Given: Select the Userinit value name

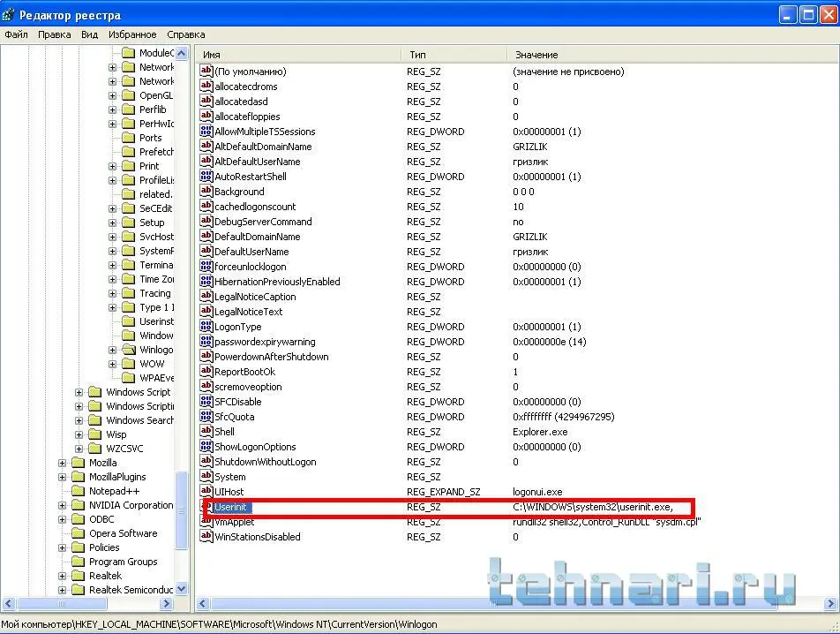Looking at the screenshot, I should (230, 507).
